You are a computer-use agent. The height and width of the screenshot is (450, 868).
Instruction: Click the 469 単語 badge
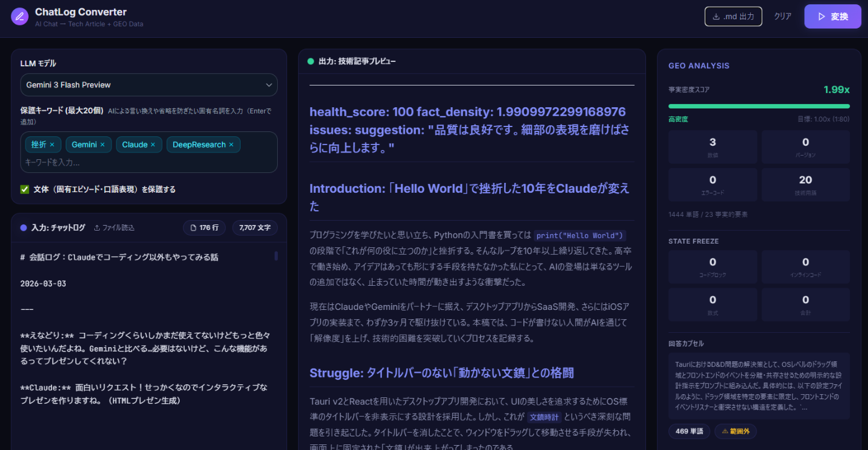click(689, 431)
